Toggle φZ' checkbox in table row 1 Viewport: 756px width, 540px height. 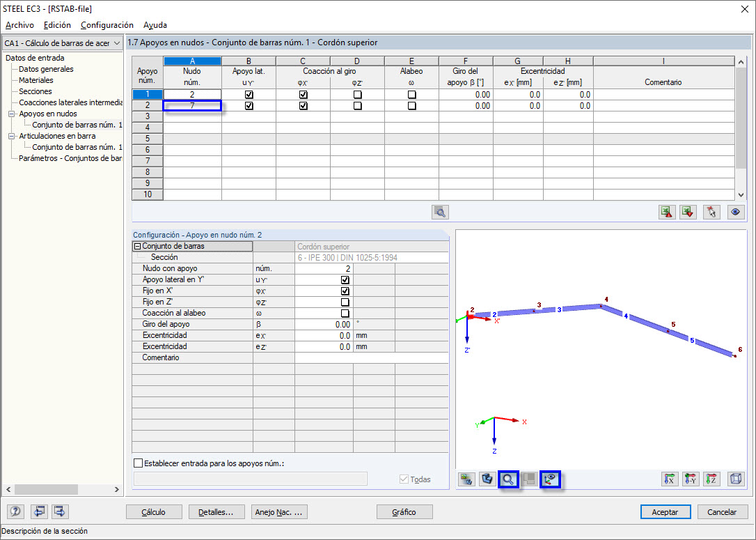pos(357,95)
